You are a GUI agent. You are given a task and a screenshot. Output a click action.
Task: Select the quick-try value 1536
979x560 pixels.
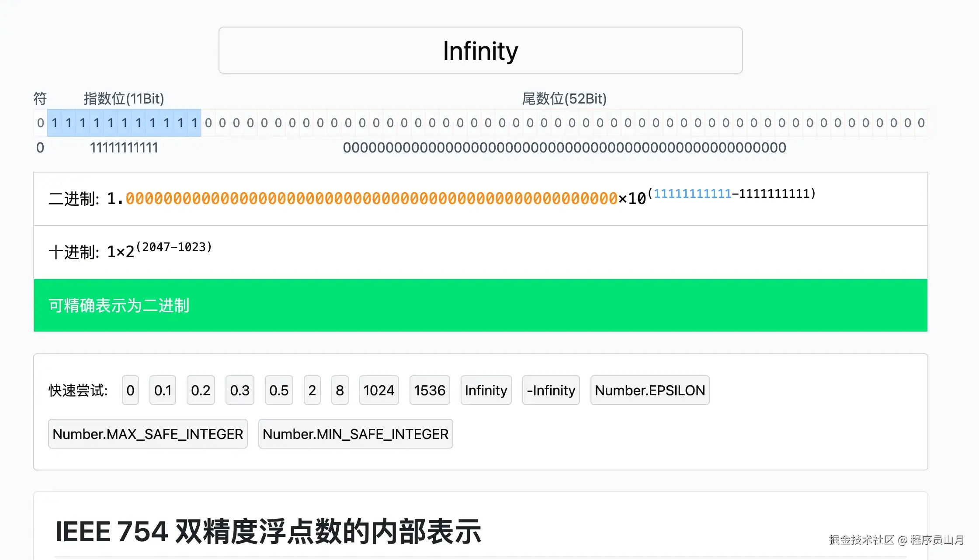point(430,390)
